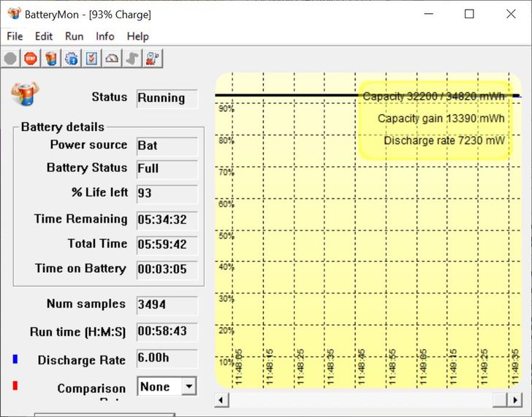
Task: Click the % Life left field
Action: [167, 194]
